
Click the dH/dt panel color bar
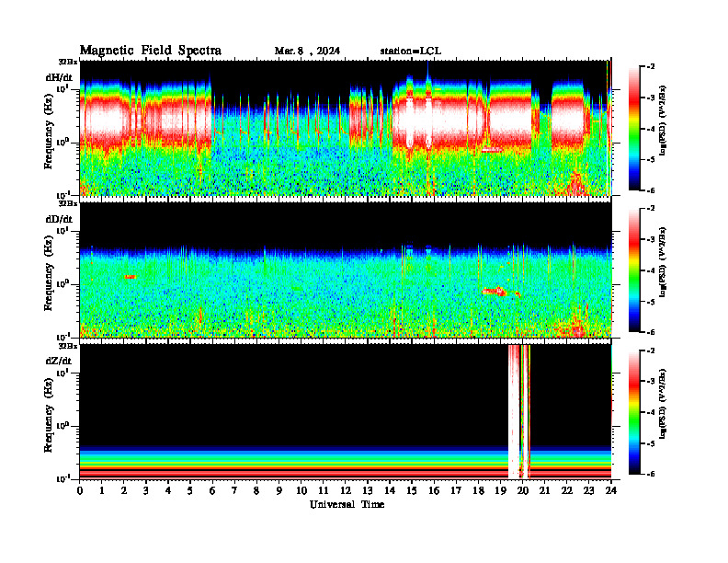point(634,129)
